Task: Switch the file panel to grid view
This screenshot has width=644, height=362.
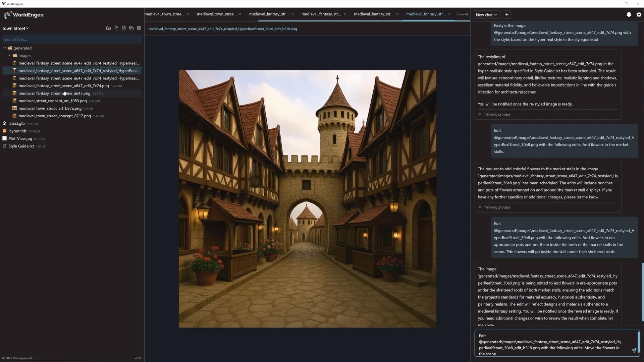Action: (x=139, y=28)
